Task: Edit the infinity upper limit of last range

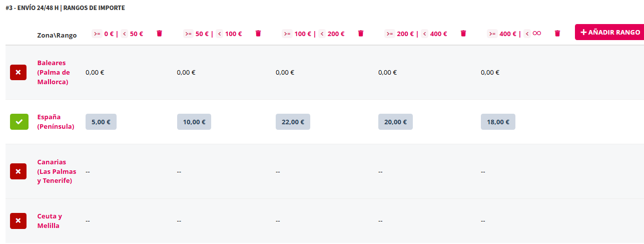Action: point(537,34)
